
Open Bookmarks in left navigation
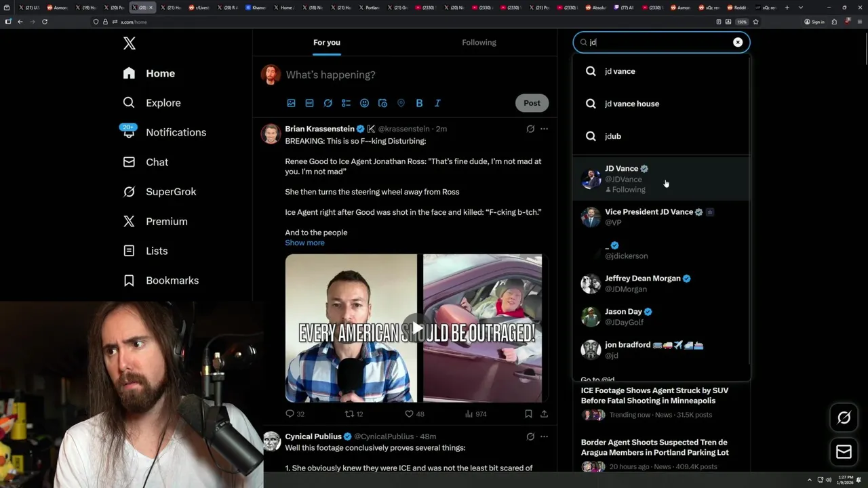(161, 281)
